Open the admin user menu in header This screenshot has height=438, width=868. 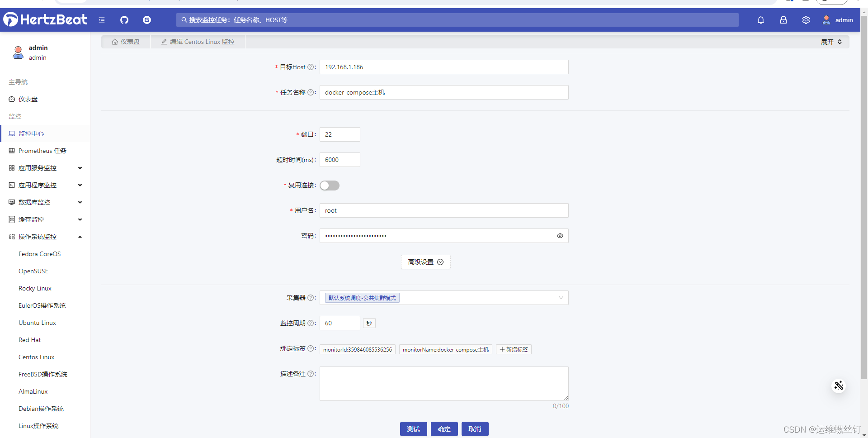coord(838,20)
